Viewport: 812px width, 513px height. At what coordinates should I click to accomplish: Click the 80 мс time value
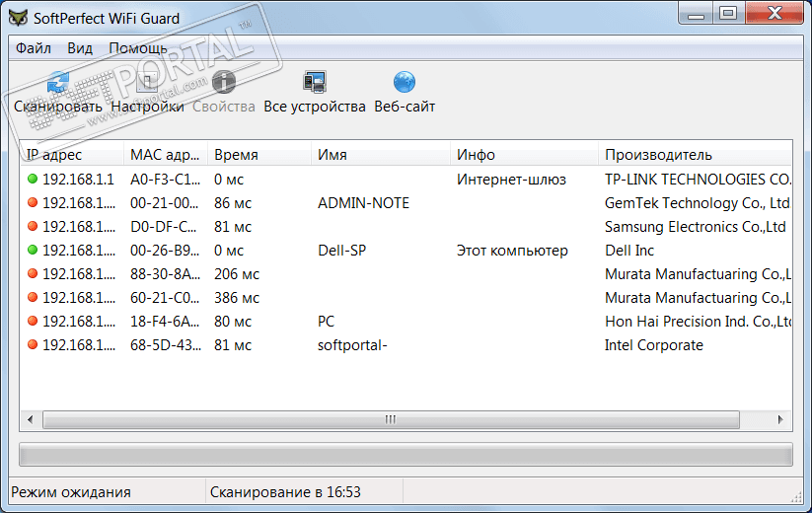(233, 322)
